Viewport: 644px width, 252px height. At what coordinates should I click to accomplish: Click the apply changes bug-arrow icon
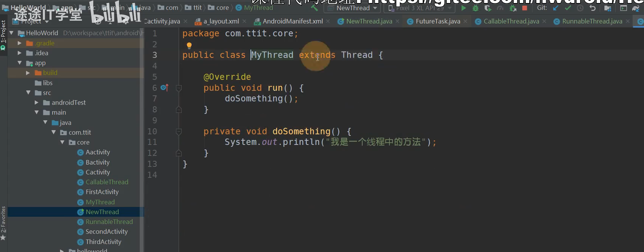pos(512,8)
